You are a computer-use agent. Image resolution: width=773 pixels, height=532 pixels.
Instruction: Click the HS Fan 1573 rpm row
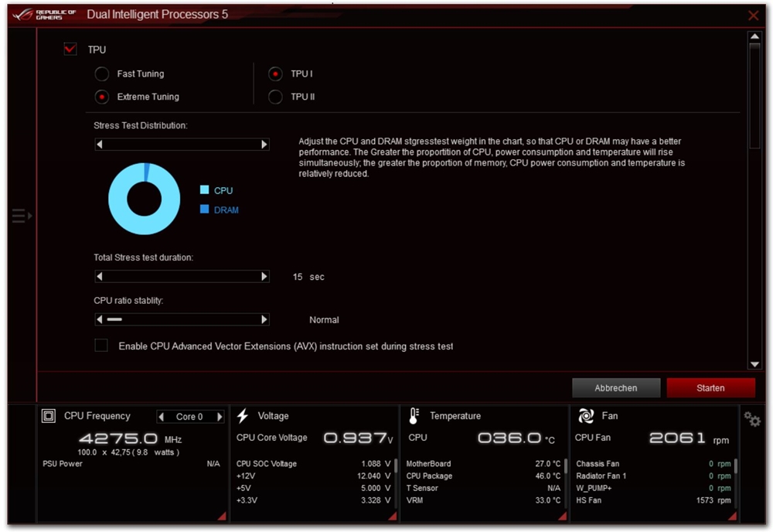point(653,500)
